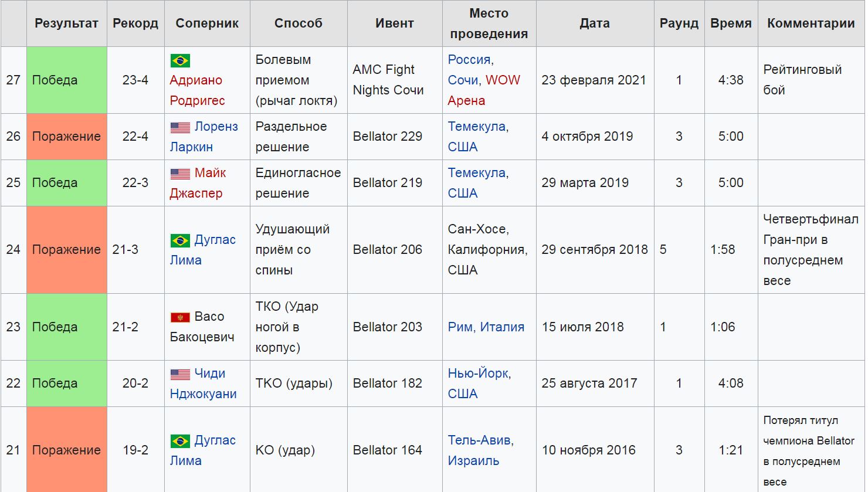Open the Тель-Авив location link
This screenshot has width=868, height=492.
(479, 440)
